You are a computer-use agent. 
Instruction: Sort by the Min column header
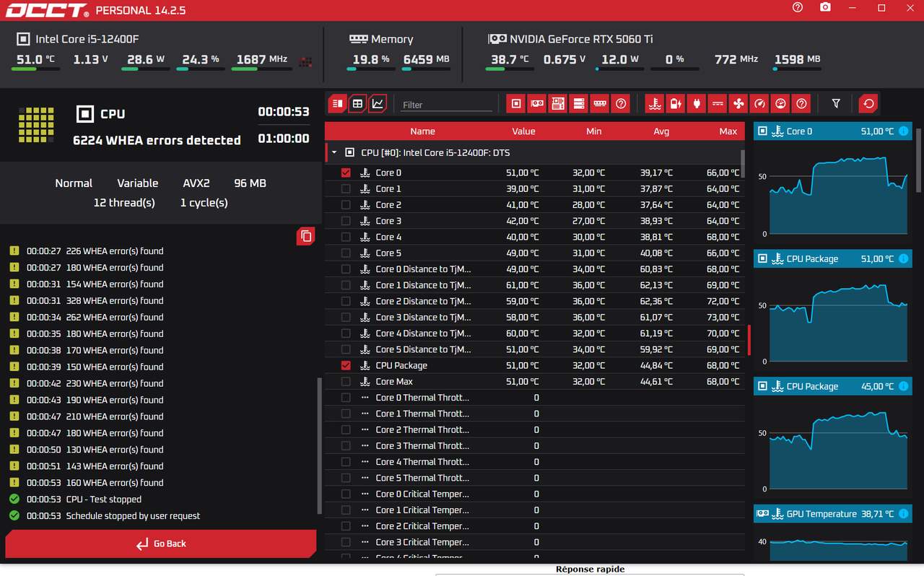594,131
